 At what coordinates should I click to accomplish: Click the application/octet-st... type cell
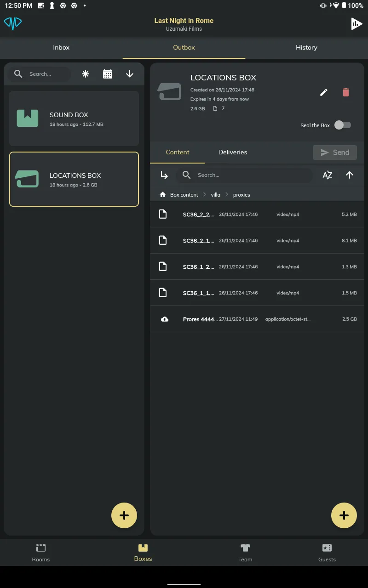[x=288, y=319]
